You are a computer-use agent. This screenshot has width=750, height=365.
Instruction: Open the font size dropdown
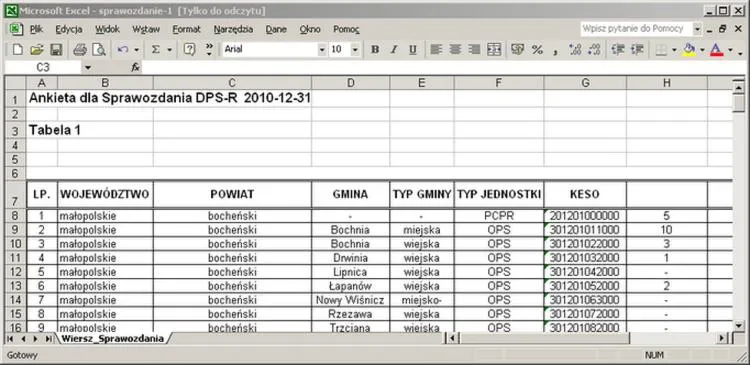click(355, 49)
